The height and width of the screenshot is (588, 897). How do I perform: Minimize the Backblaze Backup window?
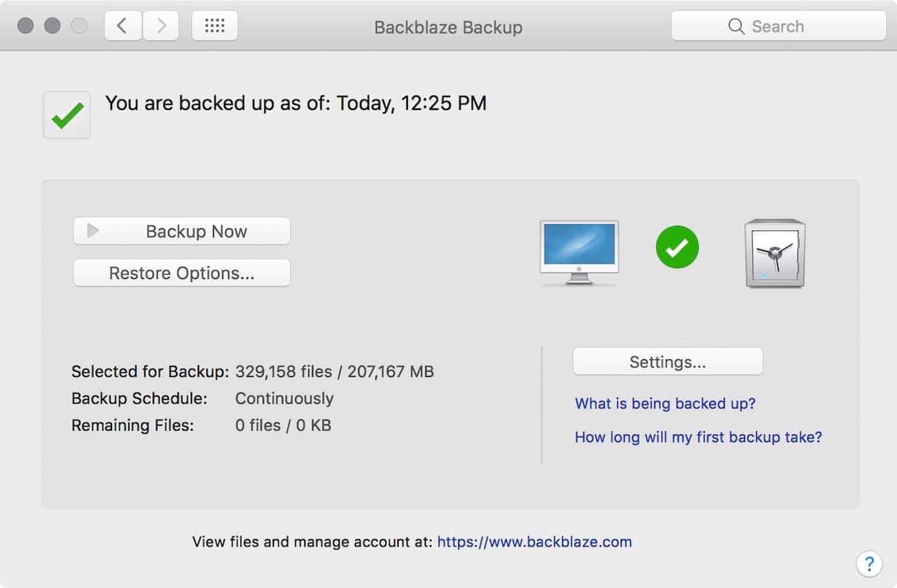tap(52, 27)
